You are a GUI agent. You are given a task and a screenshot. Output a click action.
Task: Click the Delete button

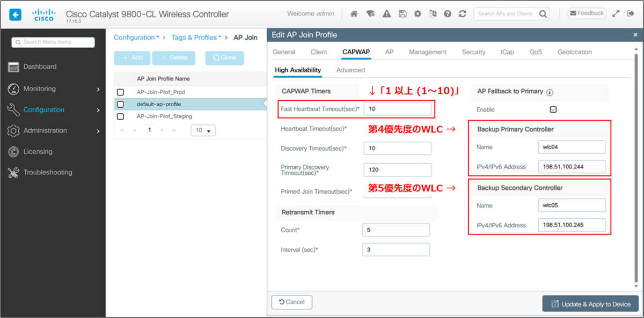(174, 58)
